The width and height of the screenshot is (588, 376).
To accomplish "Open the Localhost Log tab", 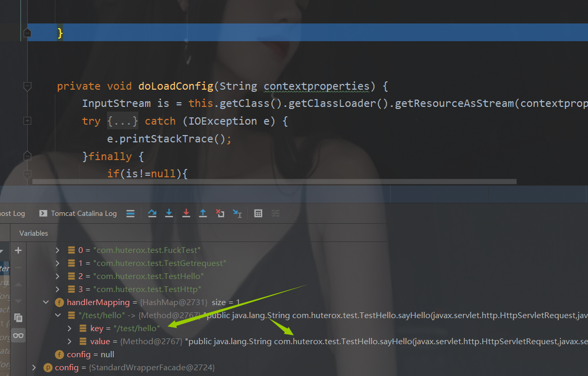I will [13, 213].
